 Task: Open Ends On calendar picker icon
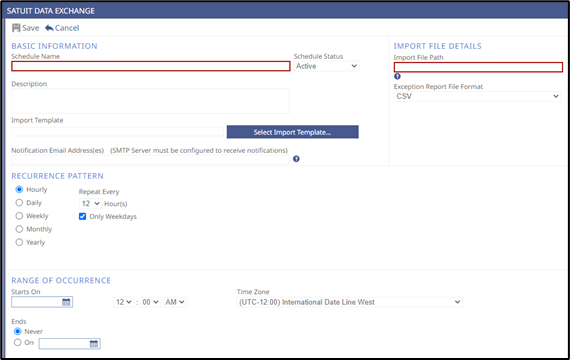click(94, 344)
